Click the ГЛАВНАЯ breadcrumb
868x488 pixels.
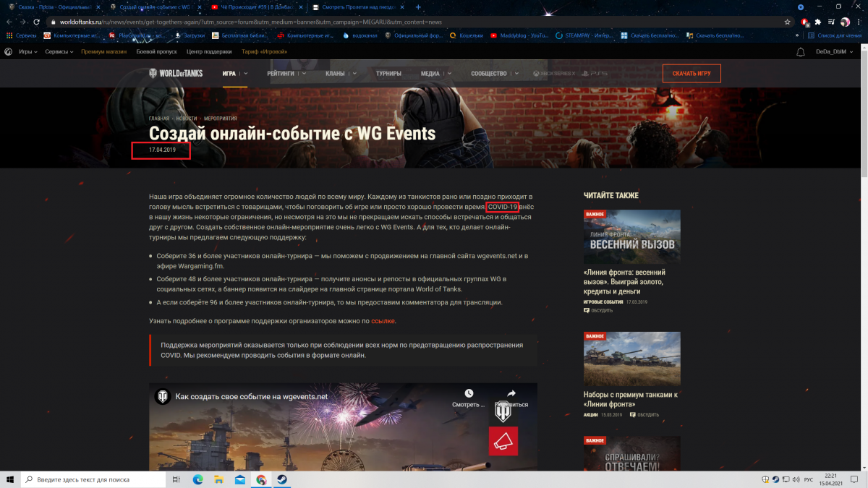click(x=159, y=119)
